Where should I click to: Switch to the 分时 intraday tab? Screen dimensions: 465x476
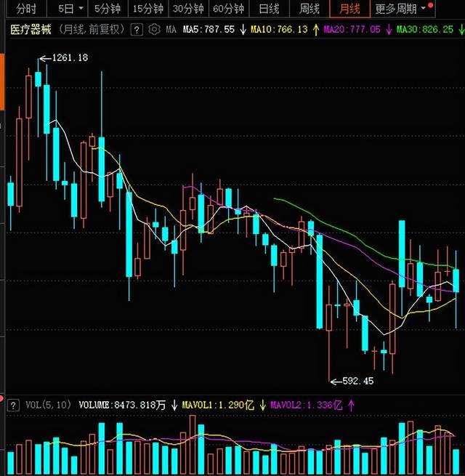pos(26,9)
